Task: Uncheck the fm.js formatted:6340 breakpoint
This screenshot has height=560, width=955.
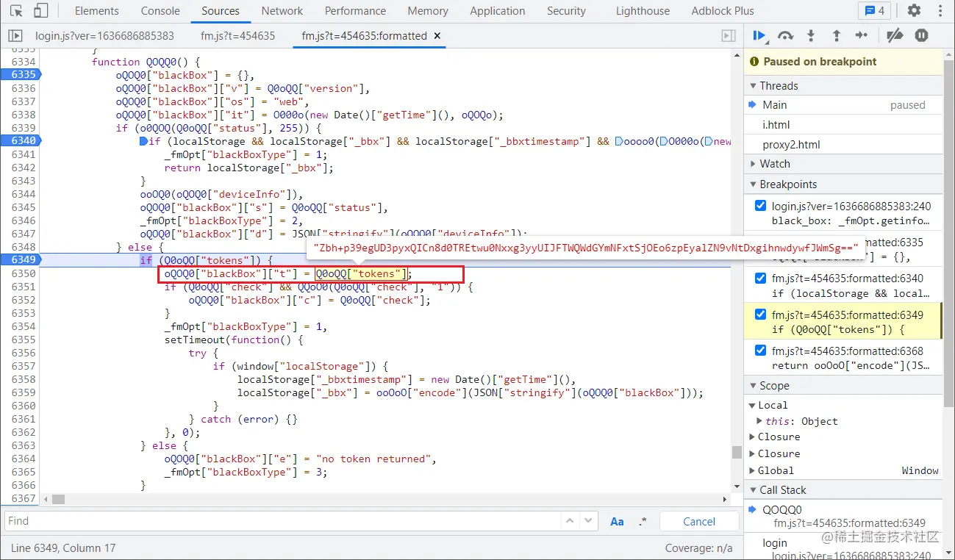Action: [x=760, y=278]
